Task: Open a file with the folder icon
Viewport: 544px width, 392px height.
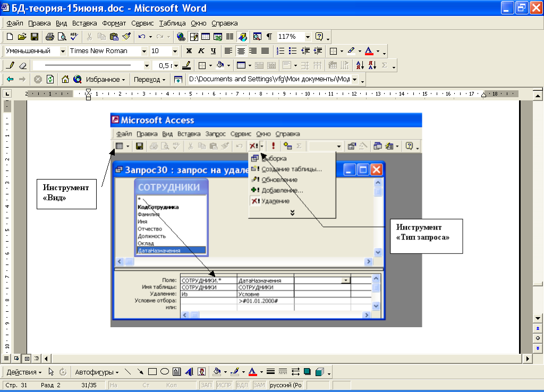Action: 22,37
